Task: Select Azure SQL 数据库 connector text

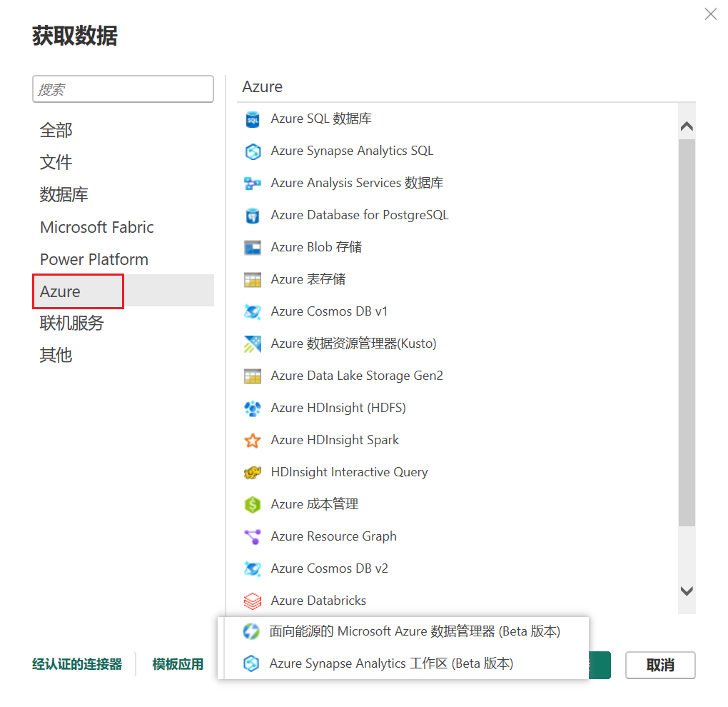Action: pyautogui.click(x=321, y=119)
